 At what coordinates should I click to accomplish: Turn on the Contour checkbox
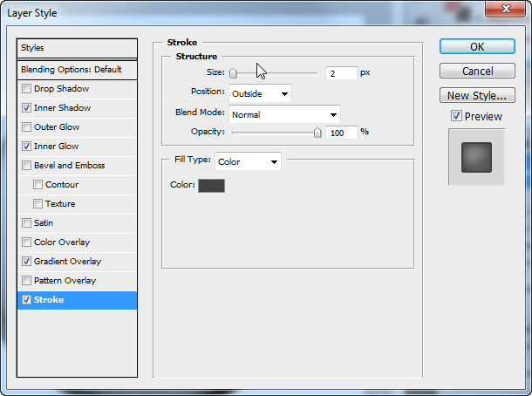(38, 185)
